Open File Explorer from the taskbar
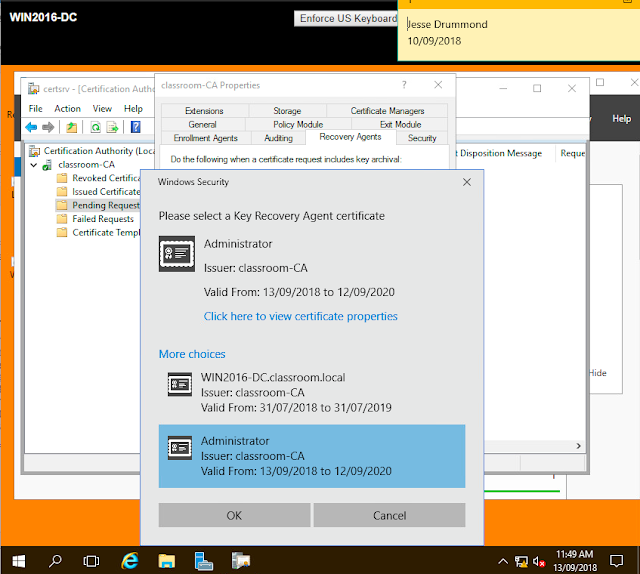Image resolution: width=640 pixels, height=574 pixels. click(x=167, y=561)
